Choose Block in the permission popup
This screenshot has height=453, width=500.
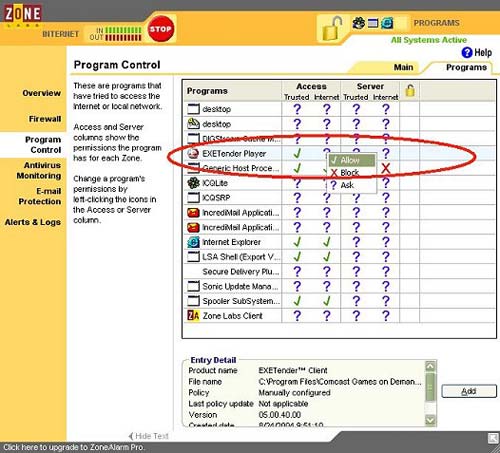(352, 173)
